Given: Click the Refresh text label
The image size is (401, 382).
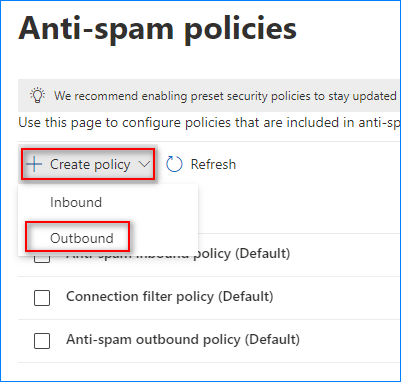Looking at the screenshot, I should click(x=213, y=164).
